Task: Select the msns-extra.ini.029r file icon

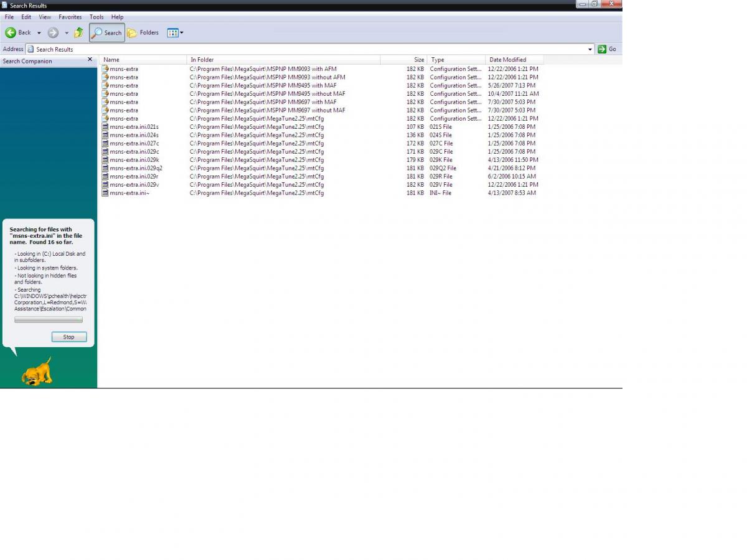Action: click(105, 176)
